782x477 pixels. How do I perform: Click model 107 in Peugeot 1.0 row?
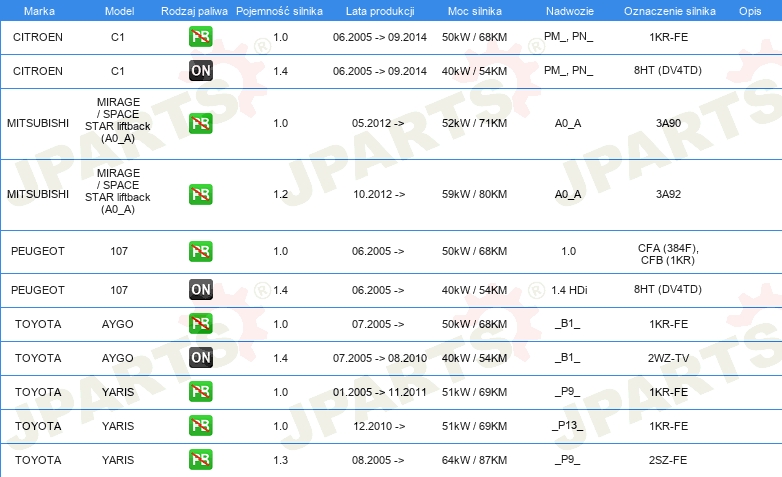pos(119,251)
